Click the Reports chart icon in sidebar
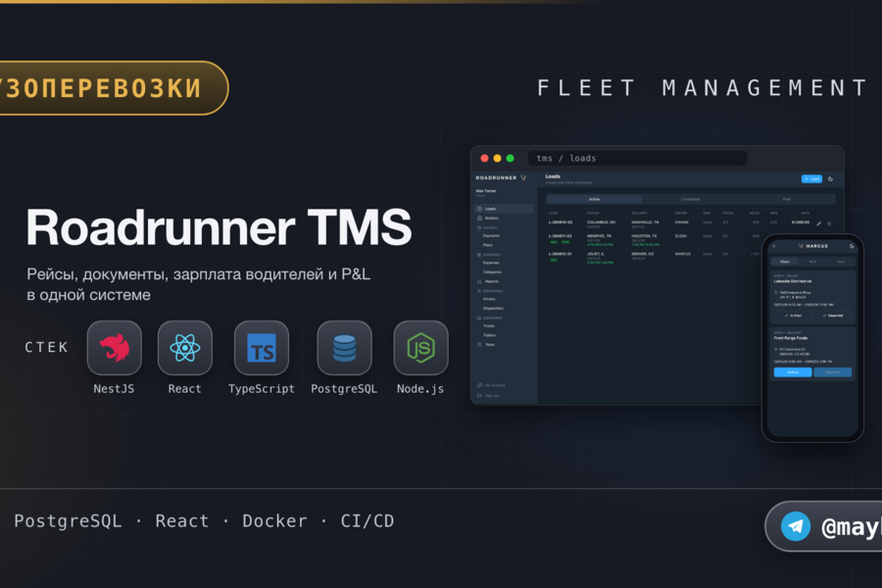882x588 pixels. [479, 281]
